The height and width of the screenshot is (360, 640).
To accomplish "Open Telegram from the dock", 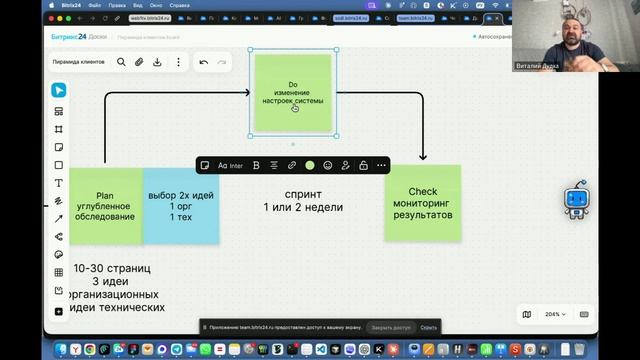I will pyautogui.click(x=176, y=349).
